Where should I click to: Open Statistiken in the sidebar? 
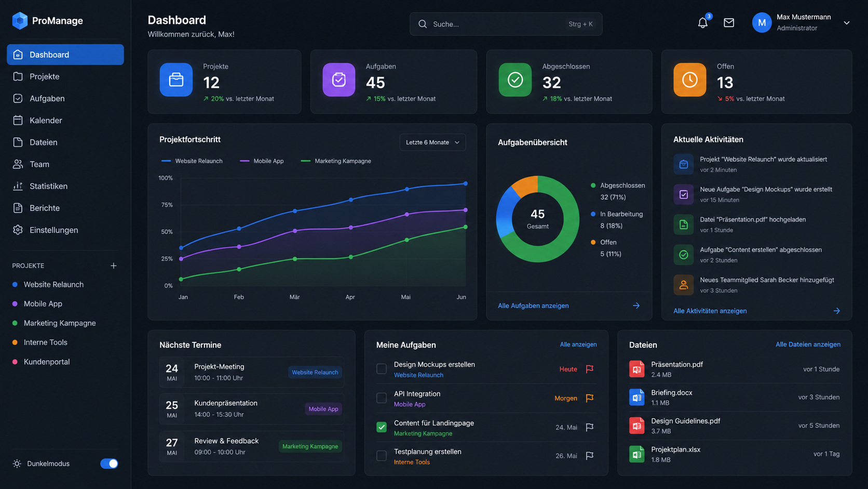pyautogui.click(x=65, y=186)
